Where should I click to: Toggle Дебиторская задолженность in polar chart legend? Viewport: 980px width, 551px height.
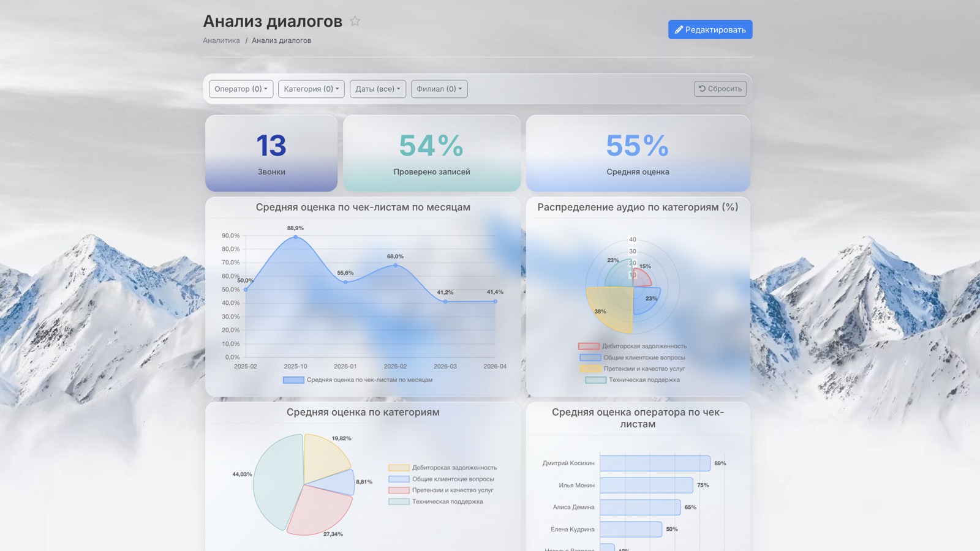[x=633, y=347]
